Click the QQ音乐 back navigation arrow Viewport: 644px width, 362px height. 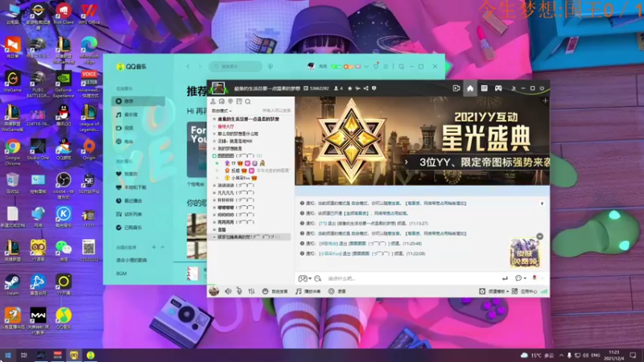click(x=188, y=66)
